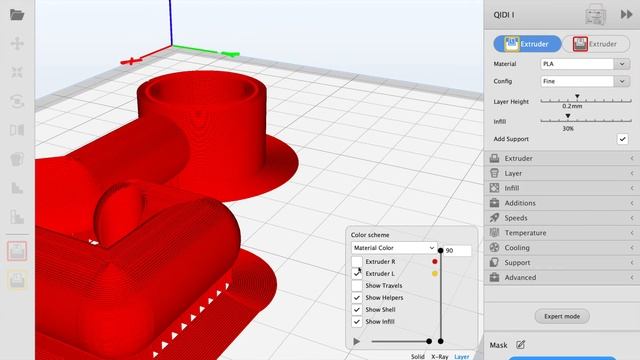The height and width of the screenshot is (360, 640).
Task: Click the printer icon beside QIDI I
Action: pos(595,14)
